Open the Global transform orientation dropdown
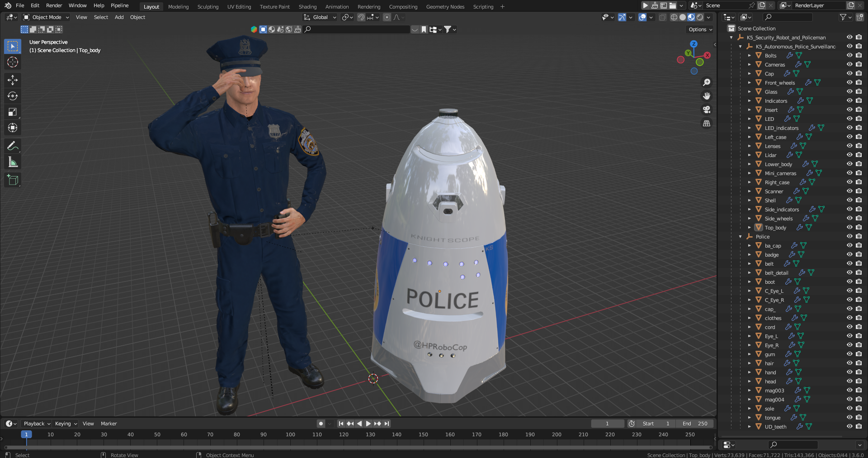 point(320,17)
